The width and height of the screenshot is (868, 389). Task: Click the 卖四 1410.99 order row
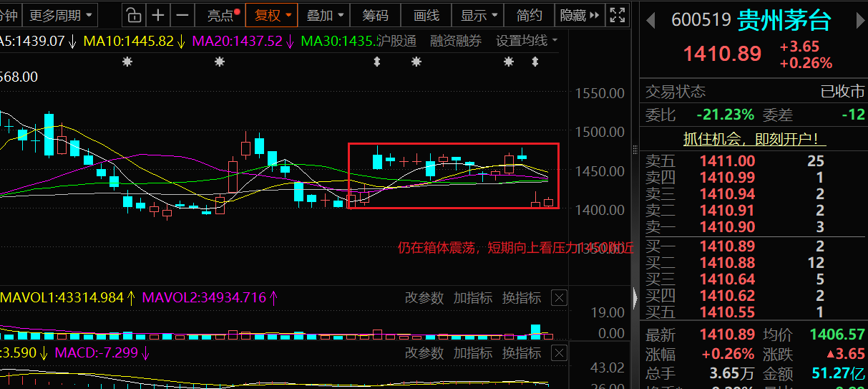pos(754,178)
